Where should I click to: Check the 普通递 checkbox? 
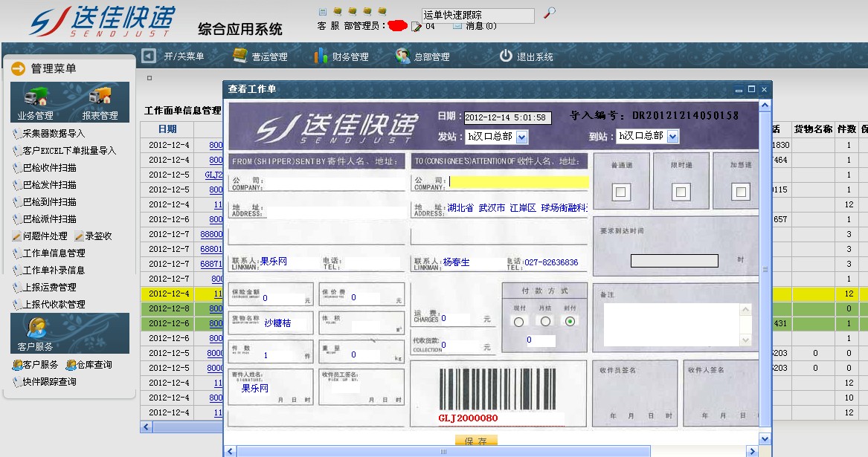coord(622,192)
